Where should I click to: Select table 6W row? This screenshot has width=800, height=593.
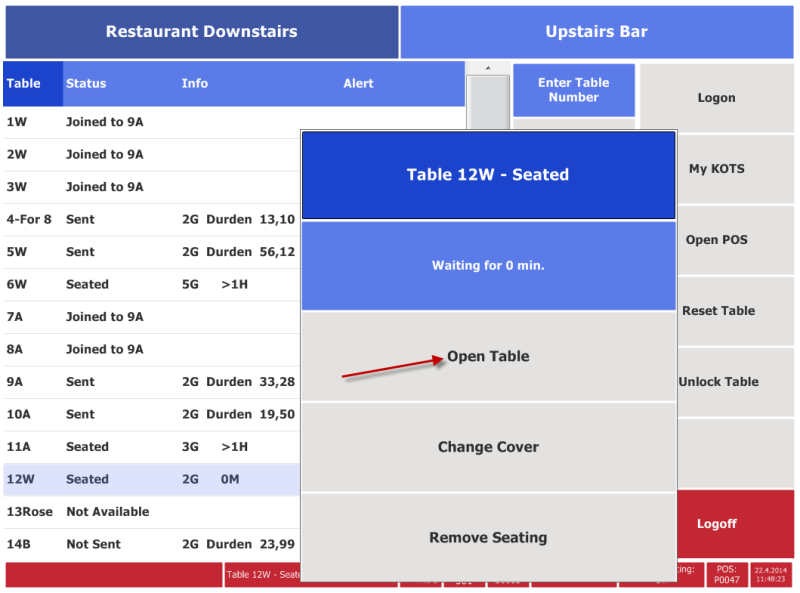tap(152, 284)
